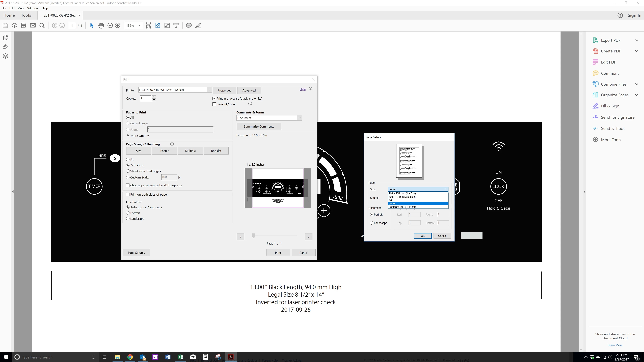
Task: Open the Window menu
Action: (x=33, y=8)
